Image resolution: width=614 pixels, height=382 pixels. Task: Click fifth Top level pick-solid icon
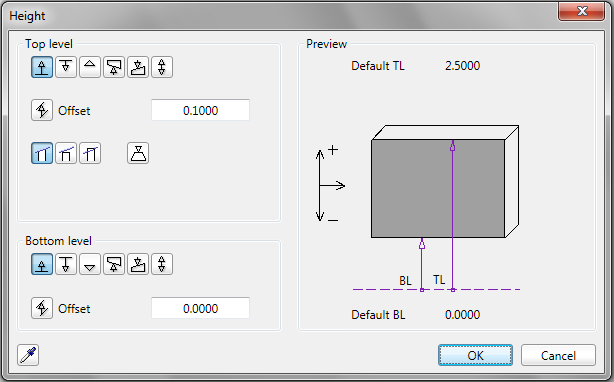click(138, 67)
